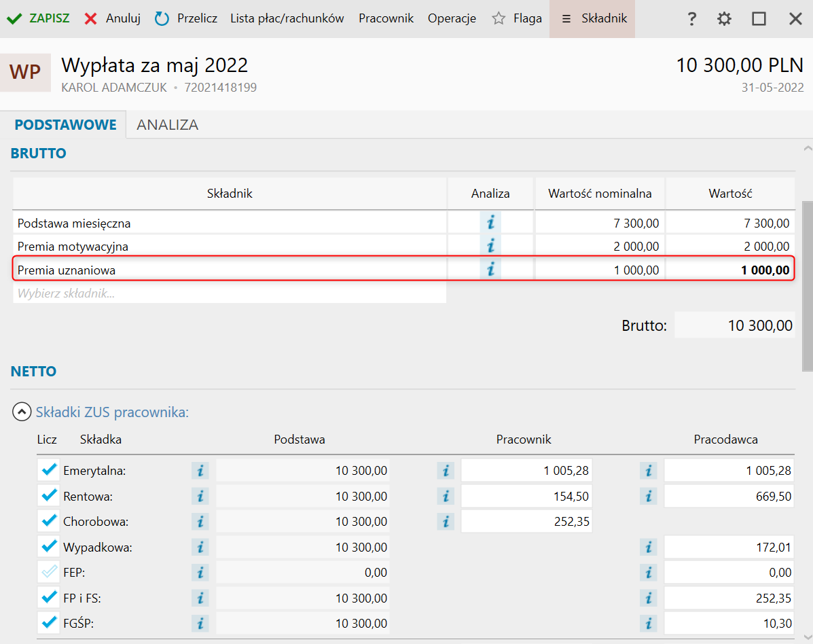Click the vertical scrollbar thumb
Screen dimensions: 813x644
[807, 285]
